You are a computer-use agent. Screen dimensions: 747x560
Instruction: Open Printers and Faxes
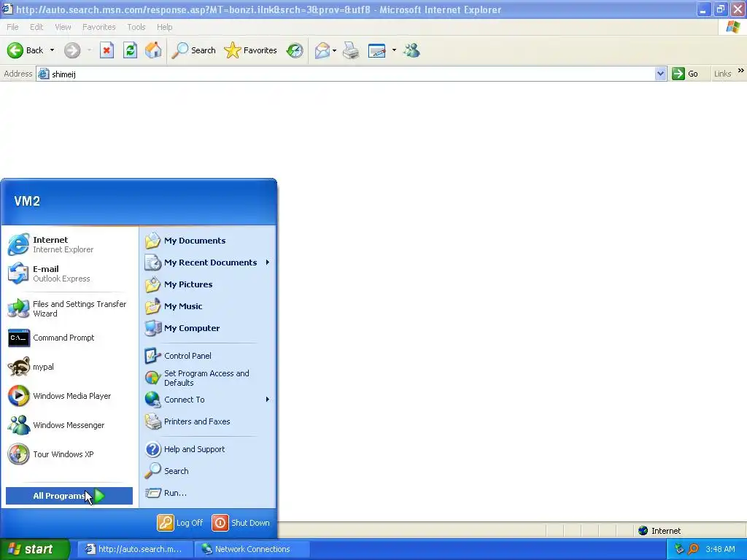pyautogui.click(x=208, y=421)
